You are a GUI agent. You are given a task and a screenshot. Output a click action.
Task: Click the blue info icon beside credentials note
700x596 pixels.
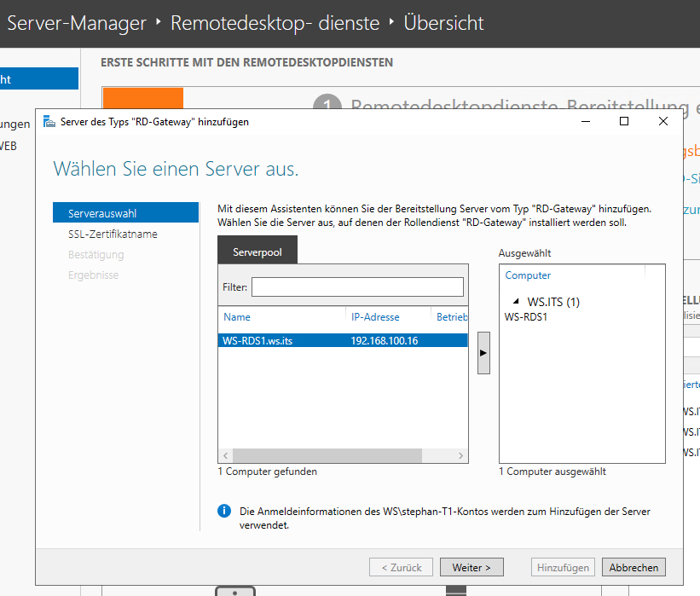[x=224, y=511]
